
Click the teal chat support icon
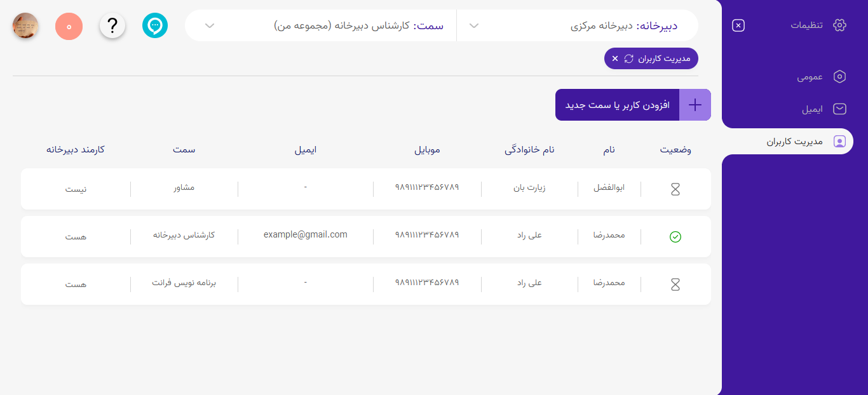(155, 25)
